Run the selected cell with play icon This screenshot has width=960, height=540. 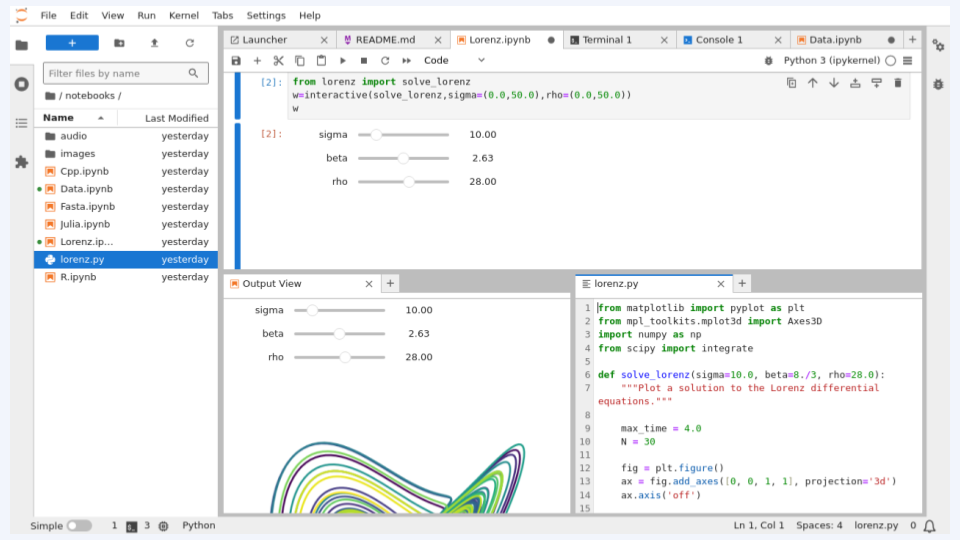pos(343,60)
